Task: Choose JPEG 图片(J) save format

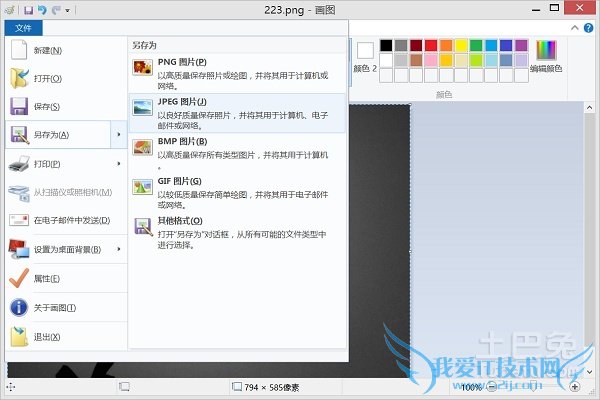Action: point(237,113)
